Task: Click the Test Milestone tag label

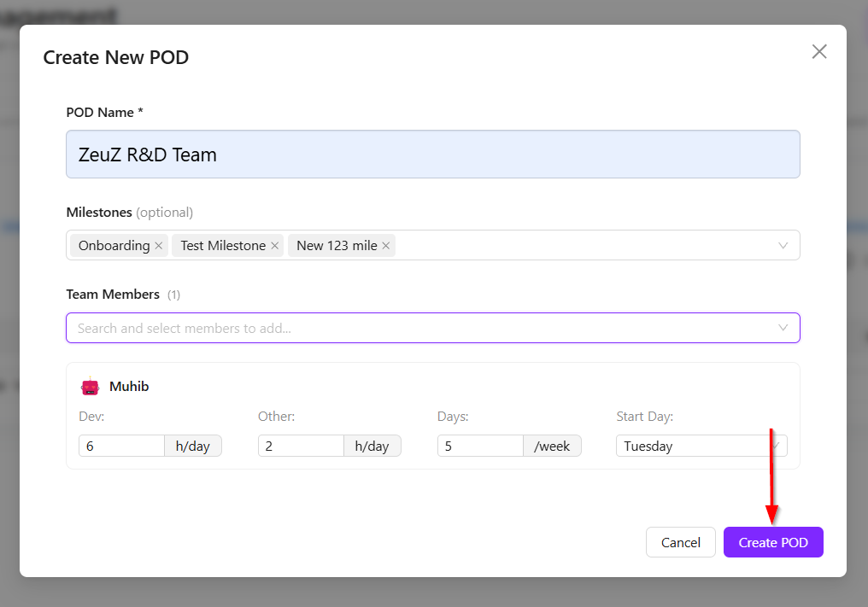Action: [223, 246]
